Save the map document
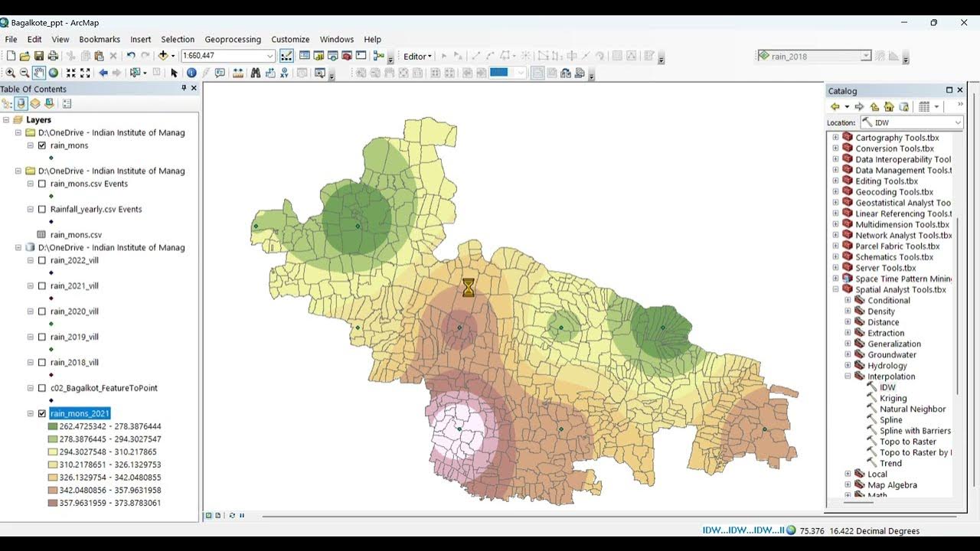The width and height of the screenshot is (980, 551). pos(38,56)
